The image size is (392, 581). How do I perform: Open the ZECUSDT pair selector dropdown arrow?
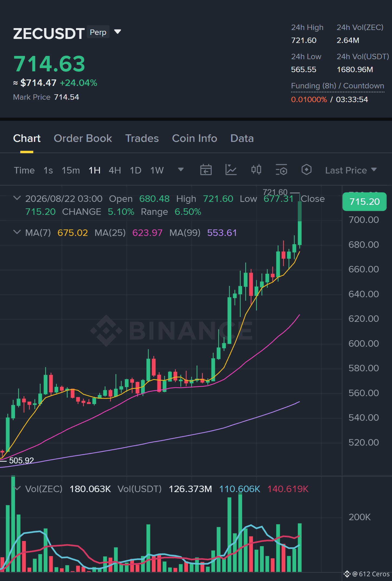coord(118,32)
